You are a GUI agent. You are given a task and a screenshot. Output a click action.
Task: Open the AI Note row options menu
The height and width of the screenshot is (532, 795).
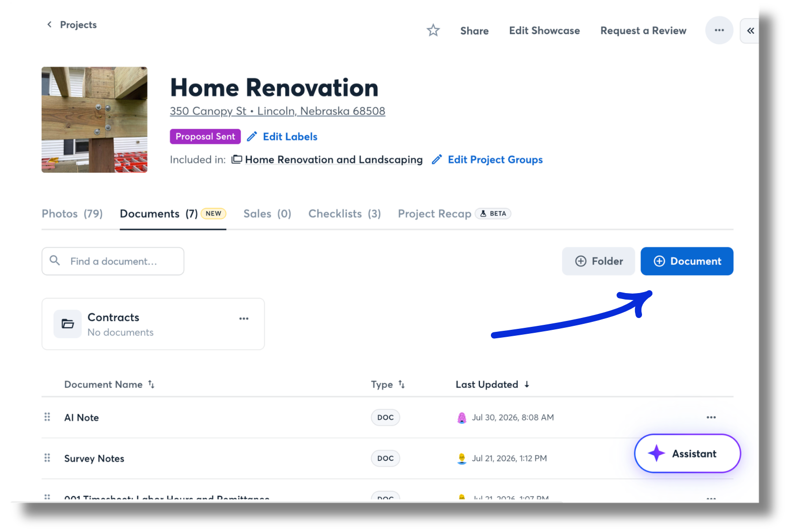pos(712,417)
